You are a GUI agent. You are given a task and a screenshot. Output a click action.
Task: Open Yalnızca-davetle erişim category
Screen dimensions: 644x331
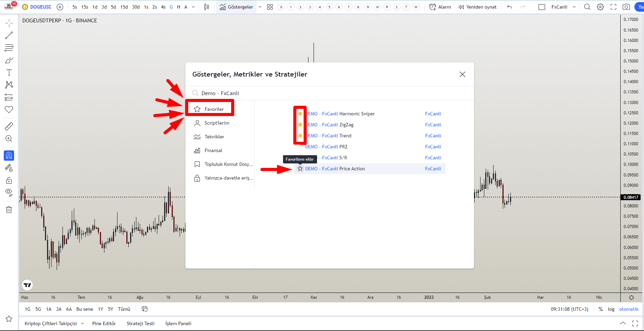[x=223, y=178]
